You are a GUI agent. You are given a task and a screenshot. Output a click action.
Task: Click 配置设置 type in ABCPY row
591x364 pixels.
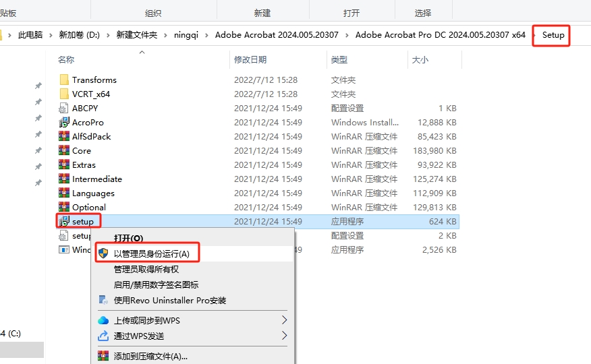[x=347, y=109]
